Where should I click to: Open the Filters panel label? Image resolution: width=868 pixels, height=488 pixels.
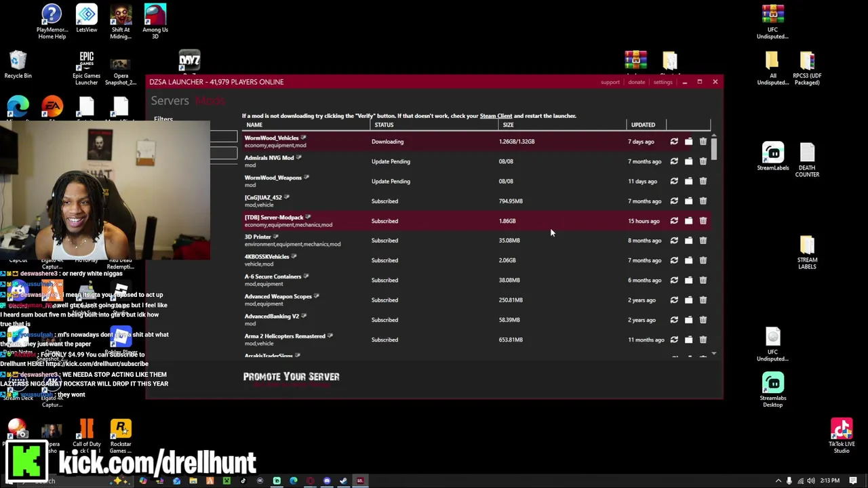click(163, 119)
